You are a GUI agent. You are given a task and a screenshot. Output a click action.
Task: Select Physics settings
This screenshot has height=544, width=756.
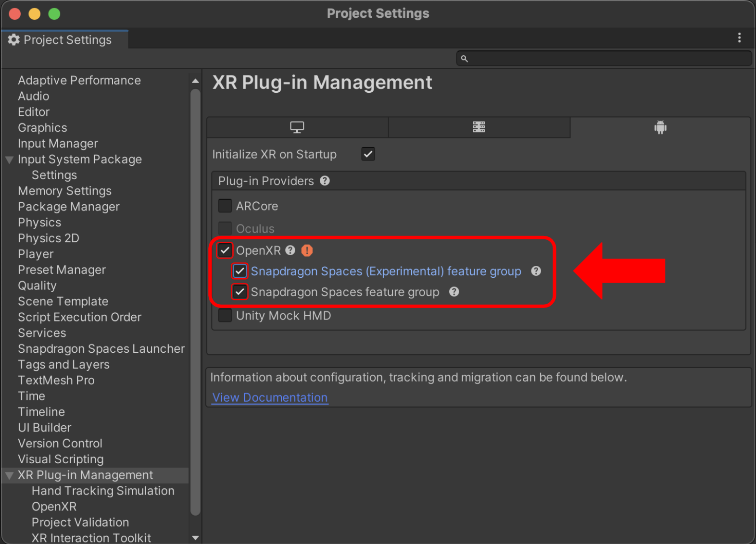coord(39,223)
